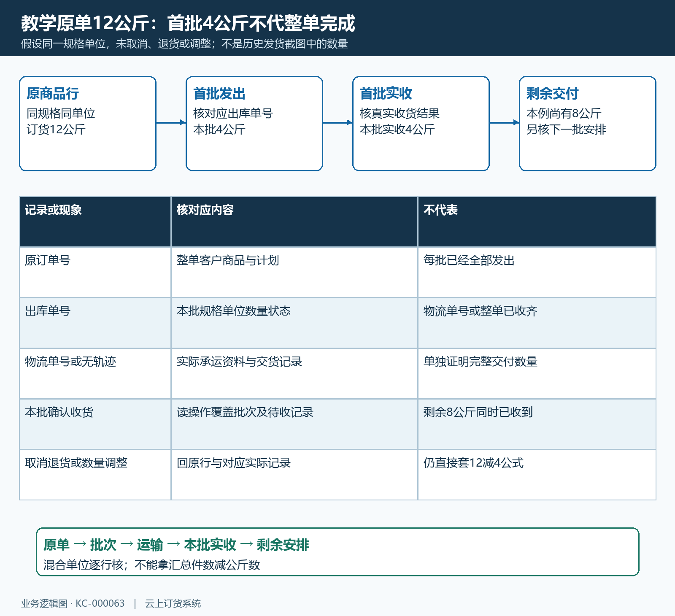Screen dimensions: 675x616
Task: Click the cell 整单客户商品与计划
Action: click(x=294, y=272)
